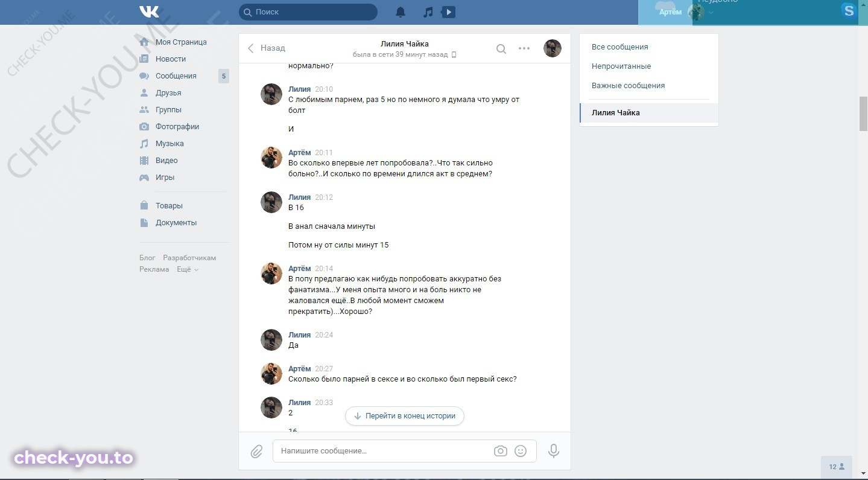This screenshot has width=868, height=480.
Task: Open the Разработчикам footer link
Action: tap(189, 258)
